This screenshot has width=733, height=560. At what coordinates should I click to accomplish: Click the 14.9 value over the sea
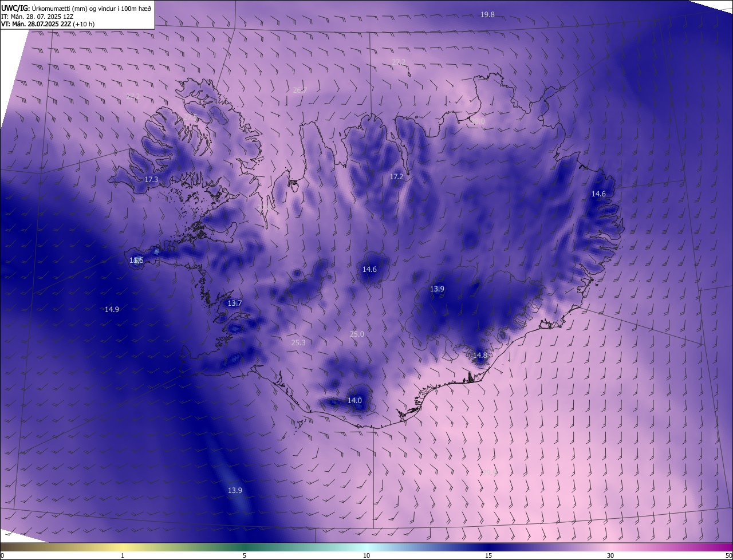(112, 309)
